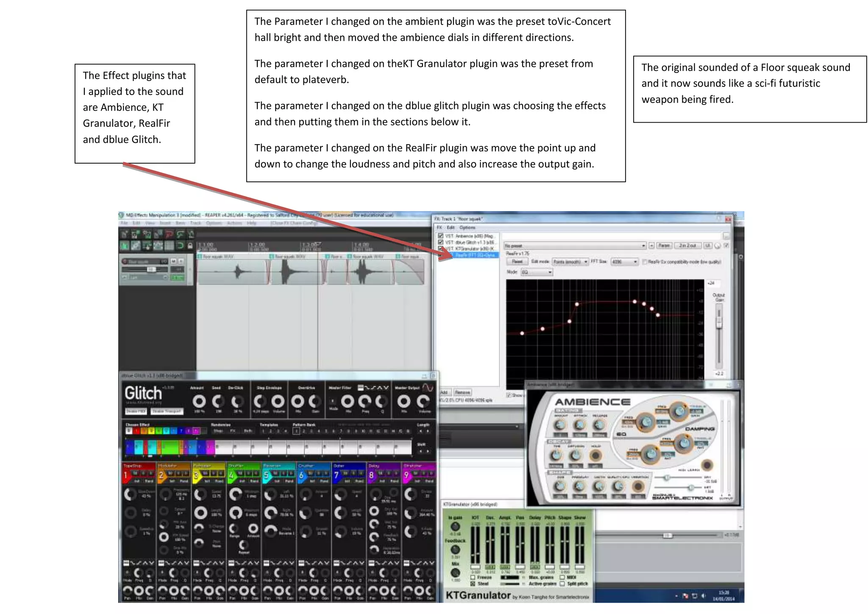Viewport: 868px width, 614px height.
Task: Select ReaFir entry in FX chain list
Action: (x=468, y=255)
